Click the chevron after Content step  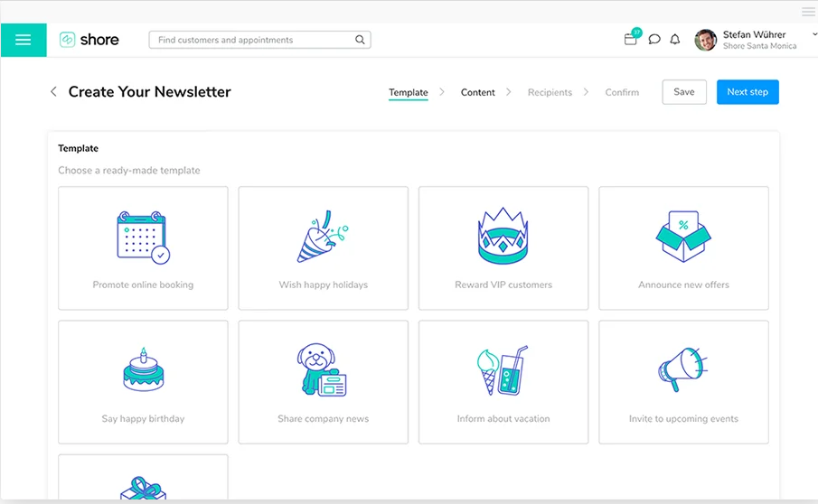(509, 92)
